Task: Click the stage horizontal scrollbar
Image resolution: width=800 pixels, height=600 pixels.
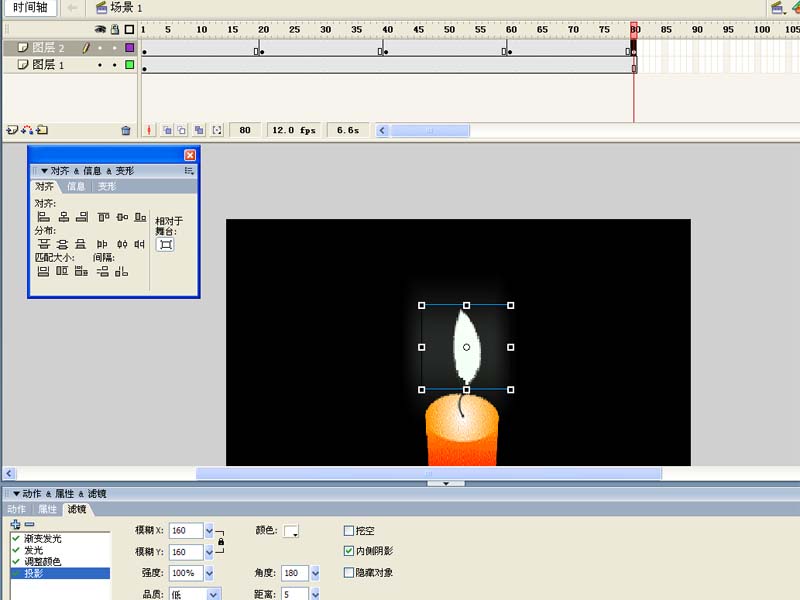Action: point(429,474)
